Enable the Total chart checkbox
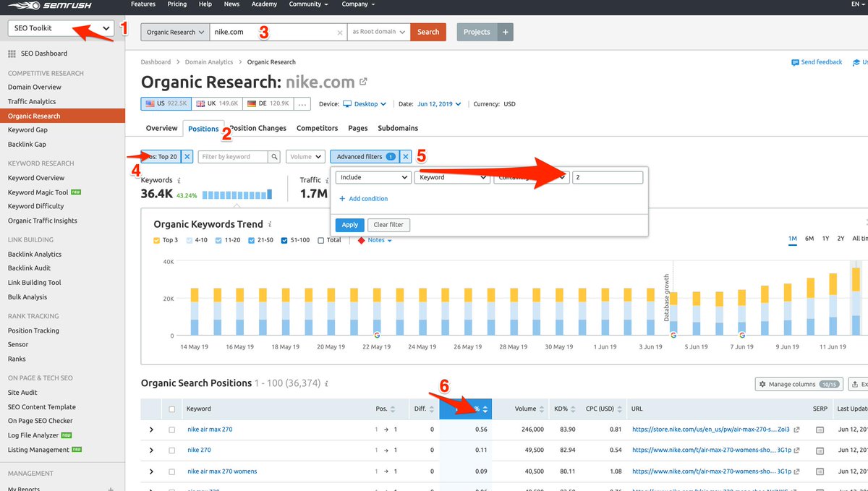The width and height of the screenshot is (868, 491). (x=321, y=240)
